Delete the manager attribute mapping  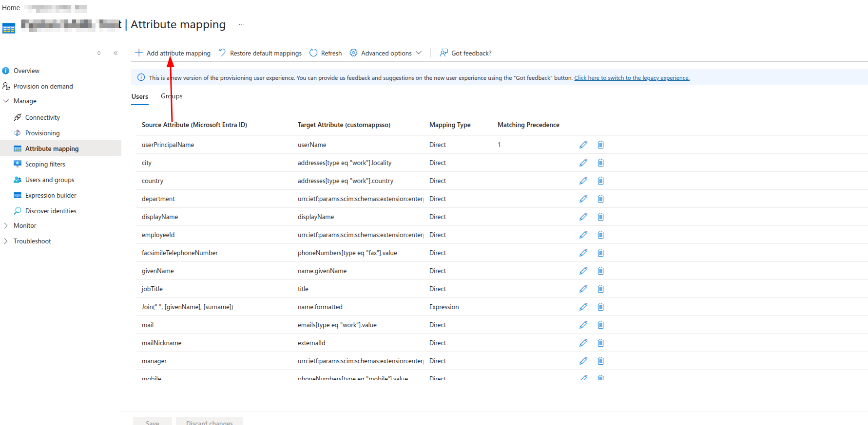[600, 361]
